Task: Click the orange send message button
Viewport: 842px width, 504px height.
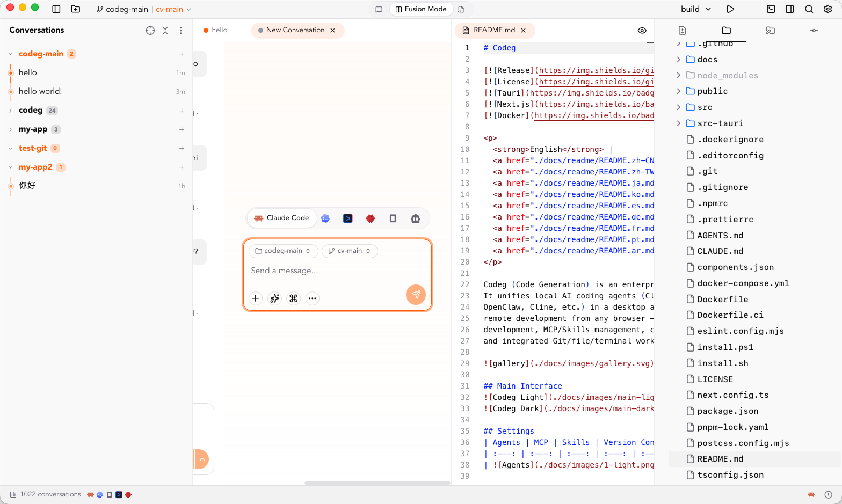Action: point(416,295)
